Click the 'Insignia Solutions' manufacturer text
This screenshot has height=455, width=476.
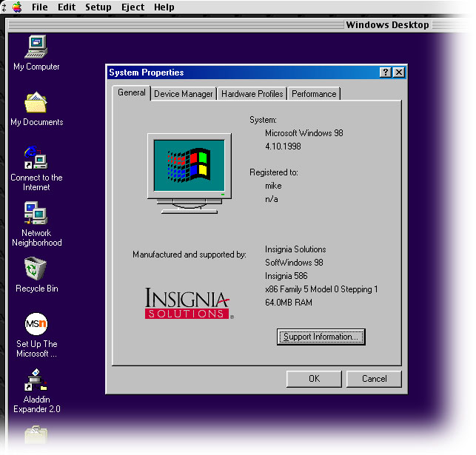point(295,249)
